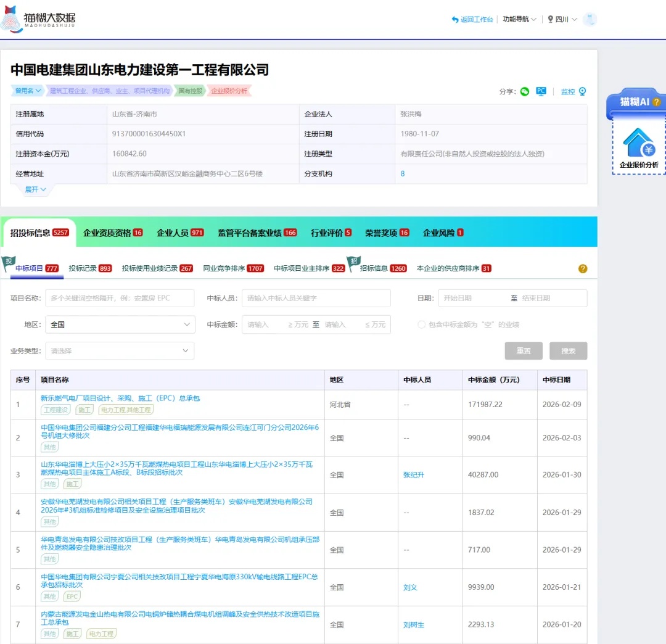Open the 功能导航 dropdown menu
666x644 pixels.
coord(519,19)
